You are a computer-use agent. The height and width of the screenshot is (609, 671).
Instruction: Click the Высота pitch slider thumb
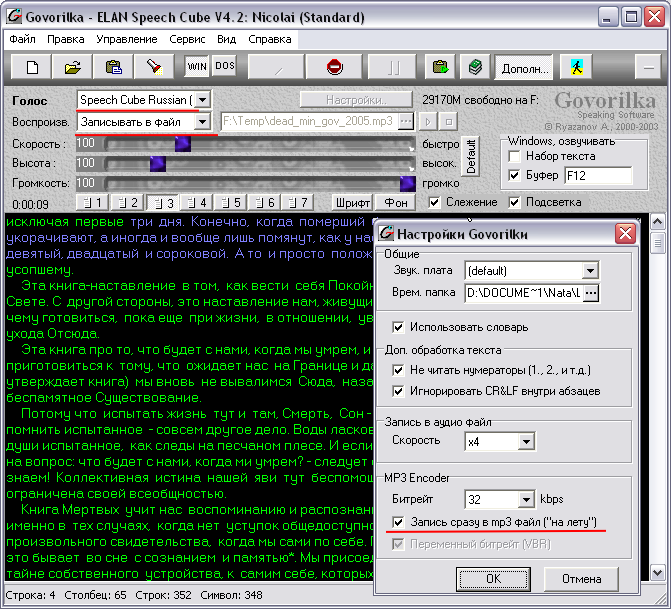coord(157,163)
